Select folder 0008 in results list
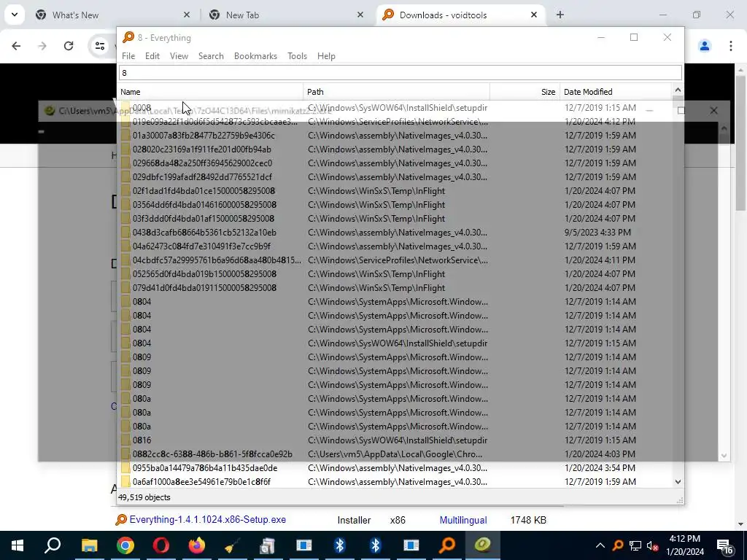The image size is (747, 560). [142, 108]
